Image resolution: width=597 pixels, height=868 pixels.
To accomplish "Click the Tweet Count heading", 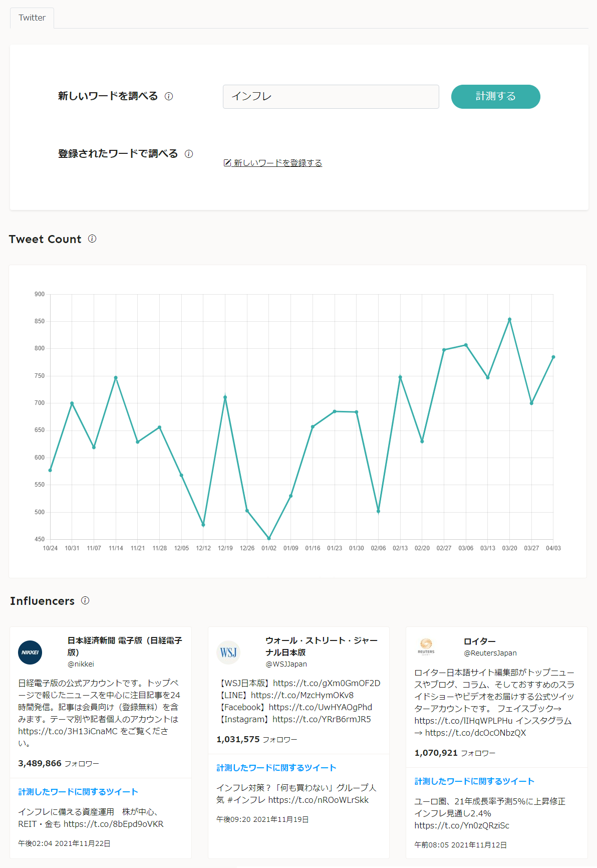I will 45,239.
